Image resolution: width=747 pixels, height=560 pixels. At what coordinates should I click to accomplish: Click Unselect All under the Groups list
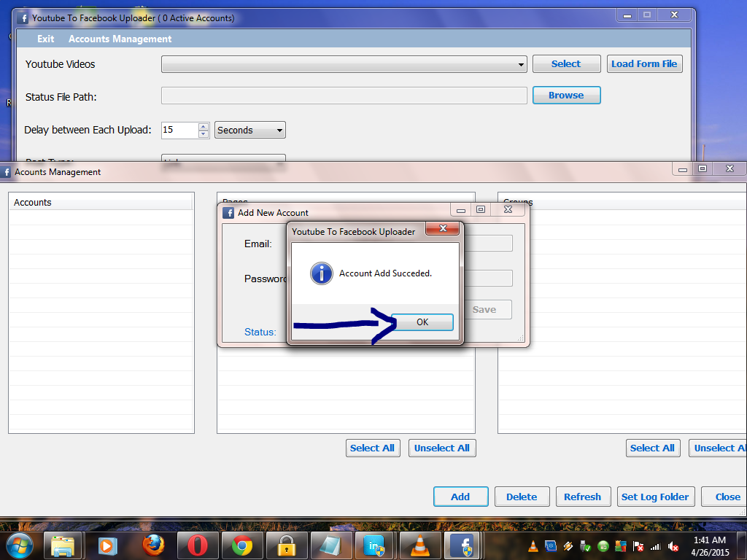(719, 448)
